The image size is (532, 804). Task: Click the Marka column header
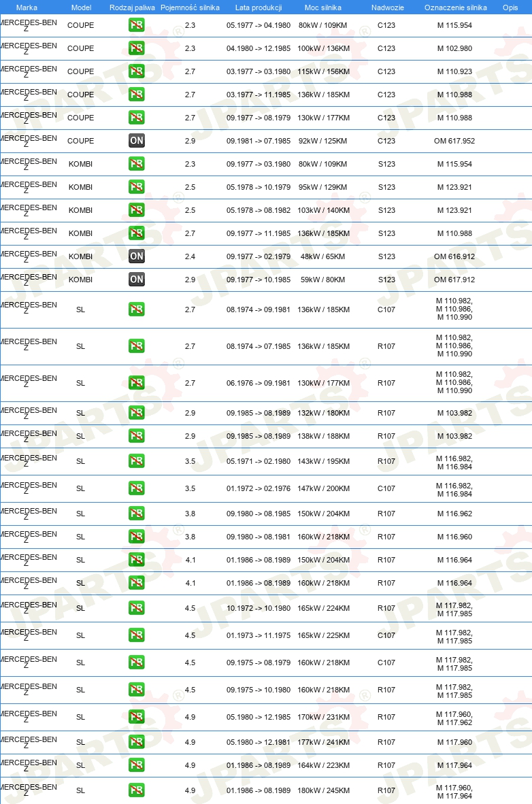(27, 7)
